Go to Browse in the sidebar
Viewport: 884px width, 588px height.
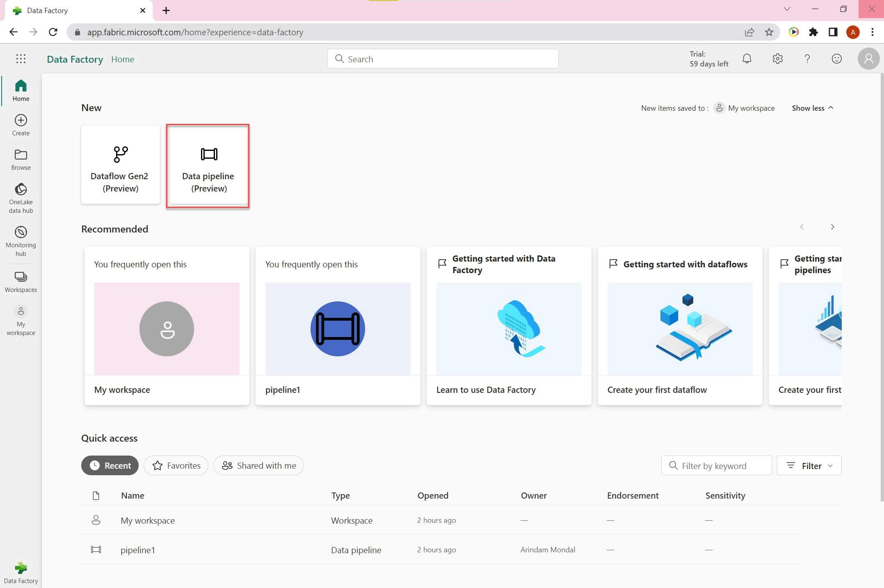tap(21, 160)
